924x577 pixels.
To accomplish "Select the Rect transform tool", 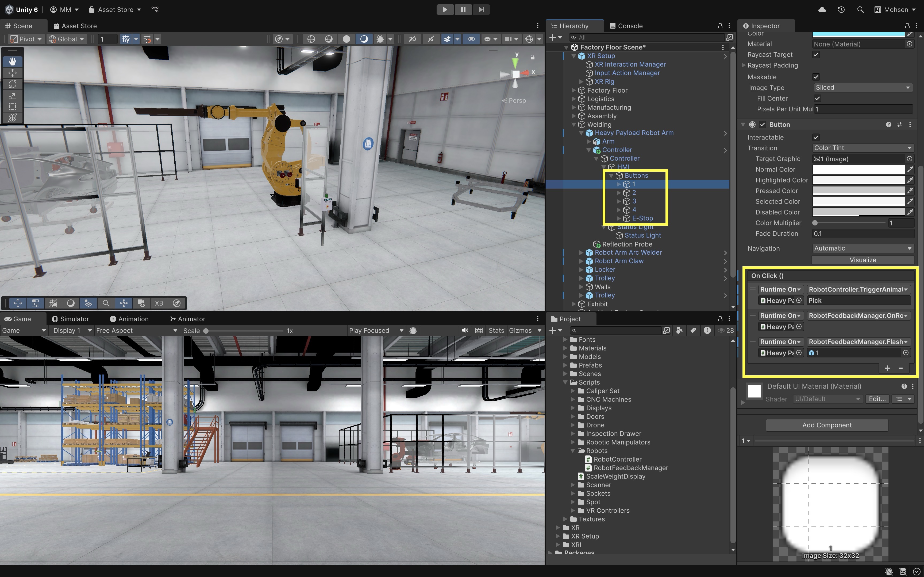I will coord(12,107).
